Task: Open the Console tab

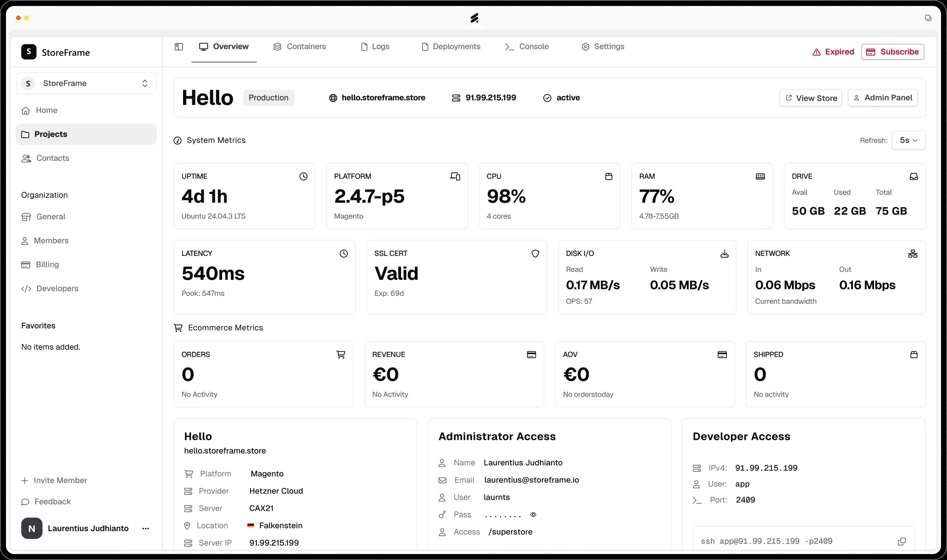Action: (534, 46)
